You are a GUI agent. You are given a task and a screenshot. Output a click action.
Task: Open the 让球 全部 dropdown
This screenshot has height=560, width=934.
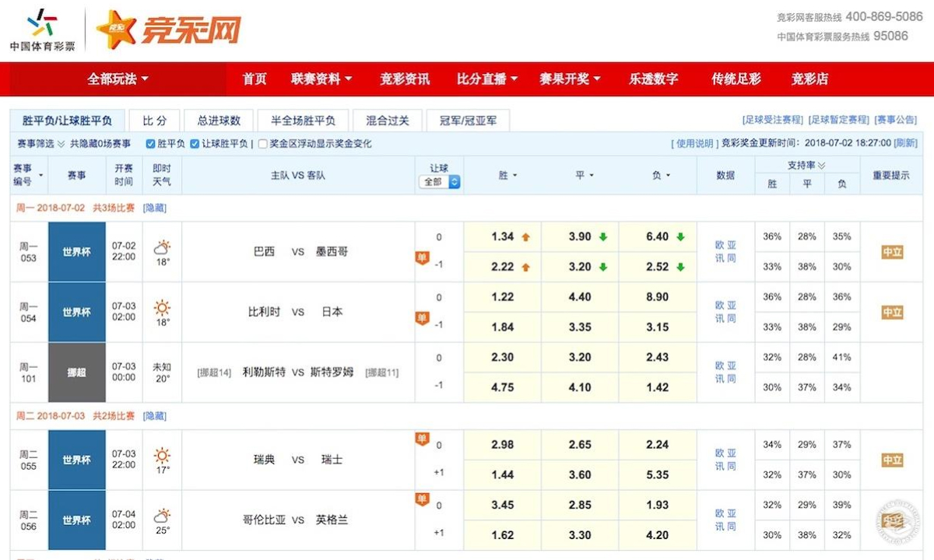point(440,182)
